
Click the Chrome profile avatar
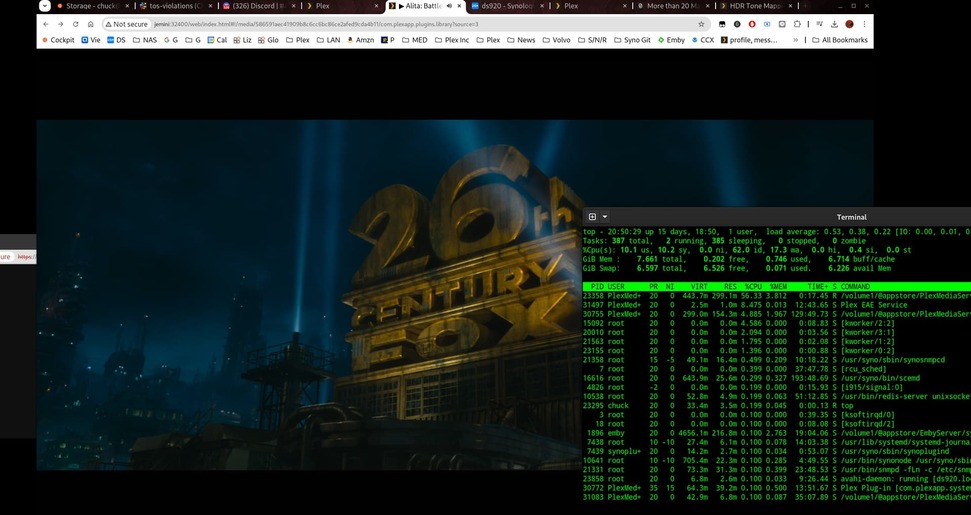click(x=850, y=24)
